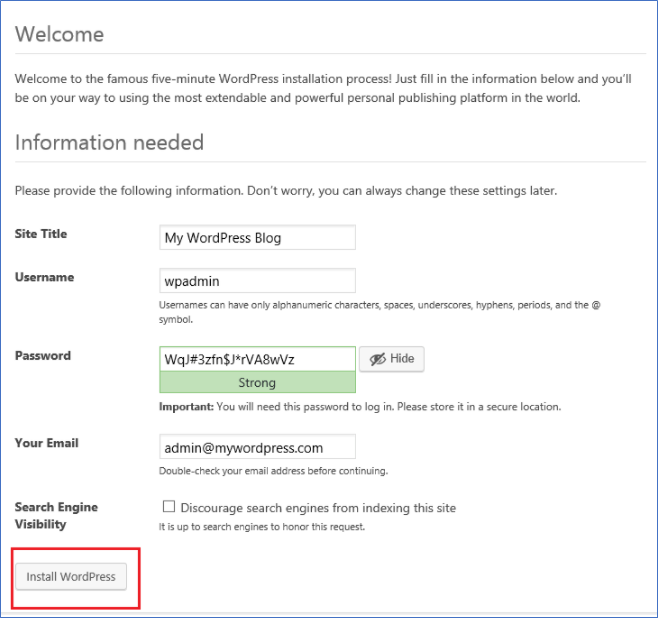658x618 pixels.
Task: Click the Password label
Action: click(43, 356)
